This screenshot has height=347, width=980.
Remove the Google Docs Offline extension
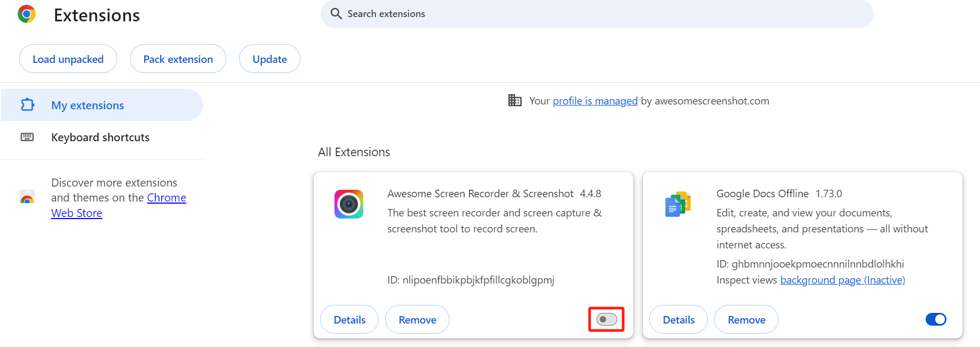pos(746,319)
